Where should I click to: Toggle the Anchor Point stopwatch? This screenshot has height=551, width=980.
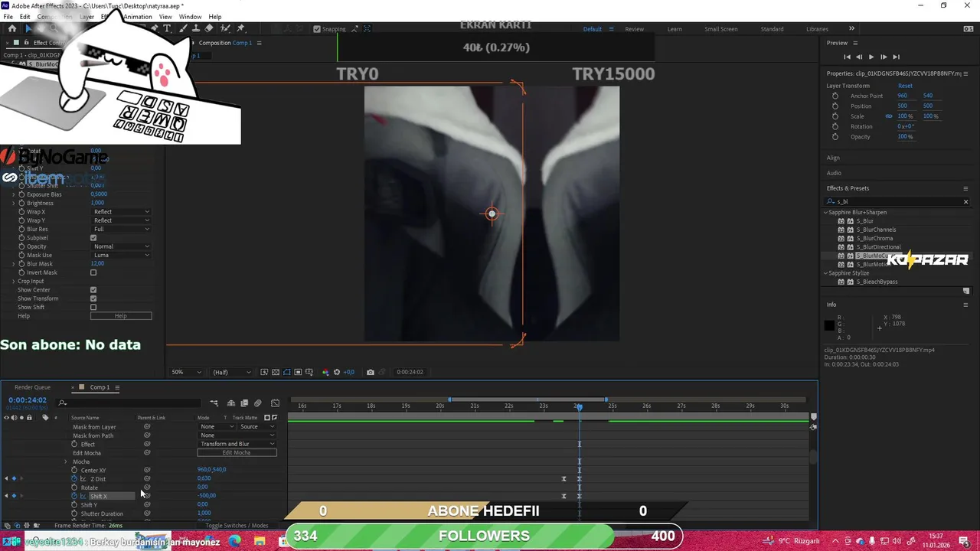[x=835, y=96]
